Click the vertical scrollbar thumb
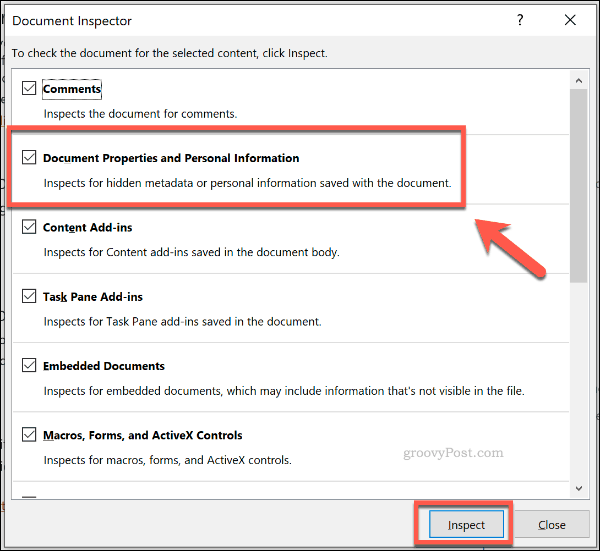 579,186
